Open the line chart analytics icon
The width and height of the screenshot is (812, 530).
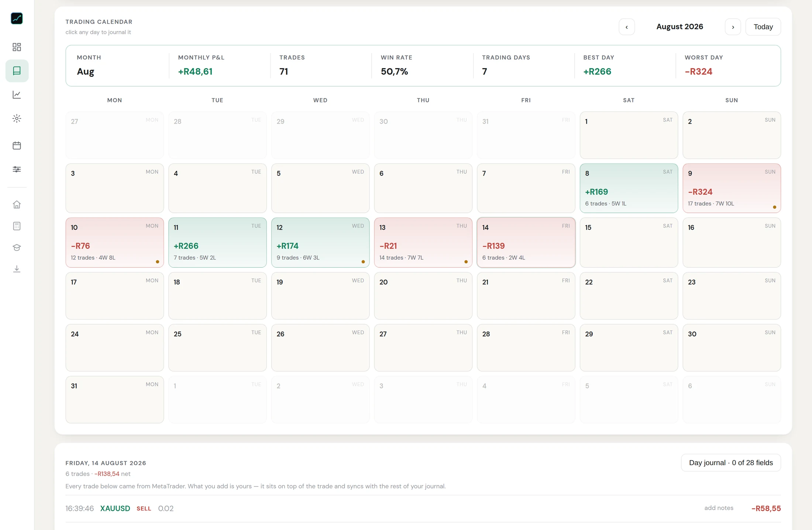tap(17, 94)
